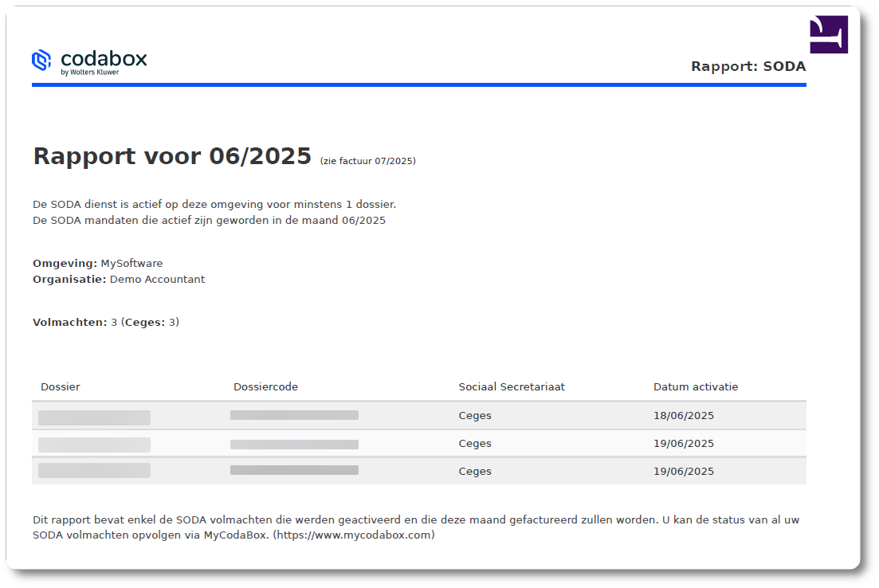Click the purple Wolters Kluwer emblem
The height and width of the screenshot is (588, 879).
tap(829, 34)
